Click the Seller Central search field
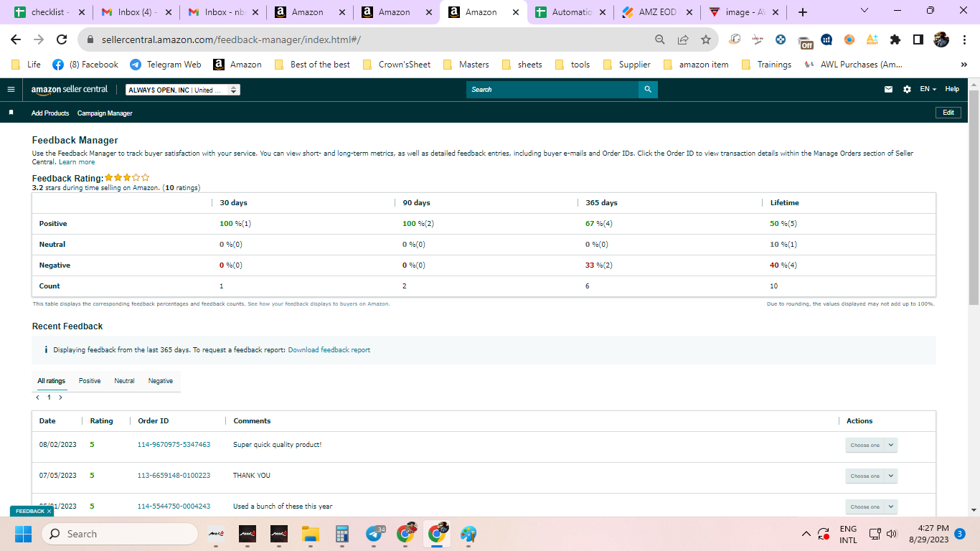Viewport: 980px width, 551px height. click(x=552, y=90)
